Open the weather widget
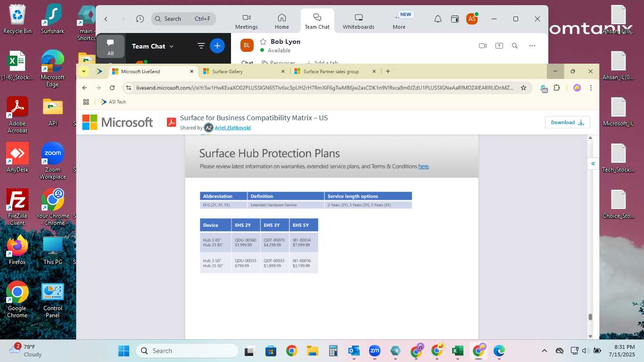This screenshot has width=644, height=362. (26, 351)
